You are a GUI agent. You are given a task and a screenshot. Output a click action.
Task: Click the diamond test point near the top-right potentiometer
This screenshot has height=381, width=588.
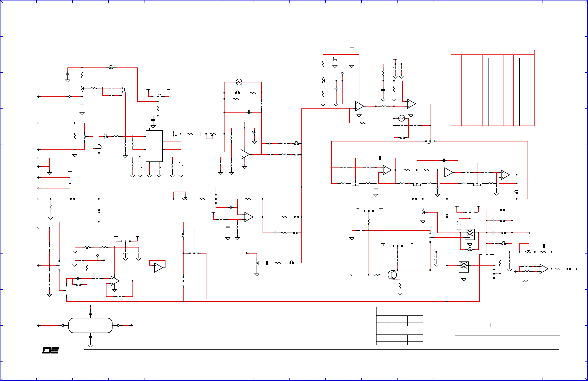pyautogui.click(x=342, y=74)
